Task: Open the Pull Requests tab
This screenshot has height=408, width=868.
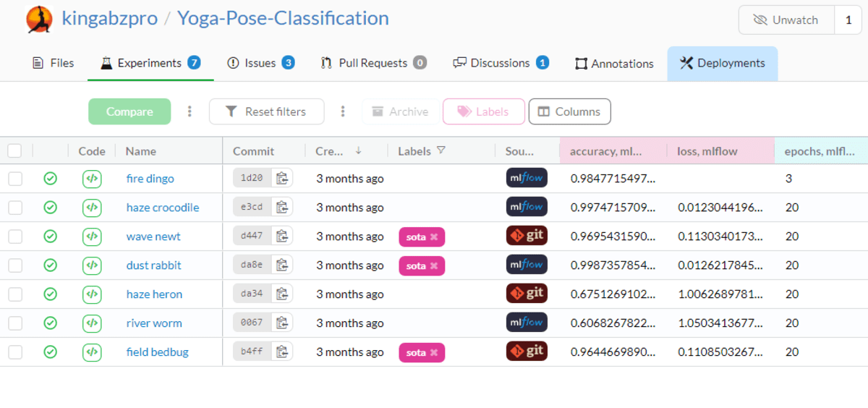Action: [x=373, y=63]
